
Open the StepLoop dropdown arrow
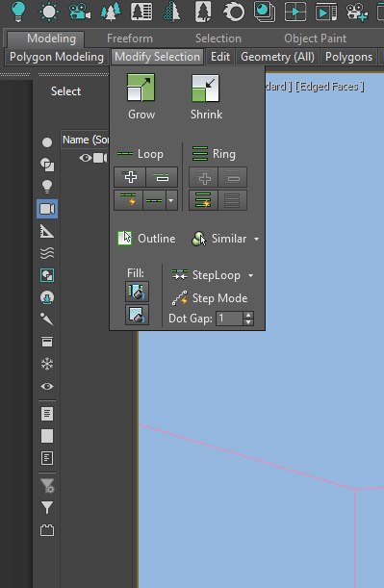click(250, 275)
